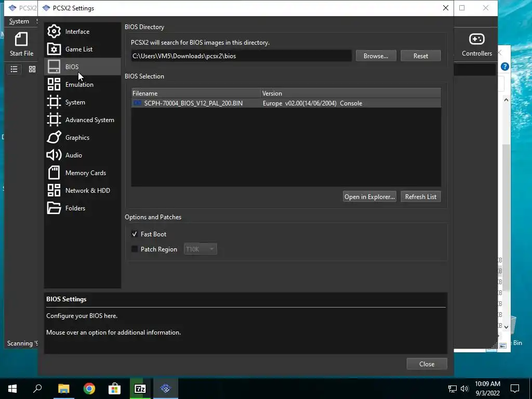
Task: Click the Browse... button
Action: tap(376, 56)
